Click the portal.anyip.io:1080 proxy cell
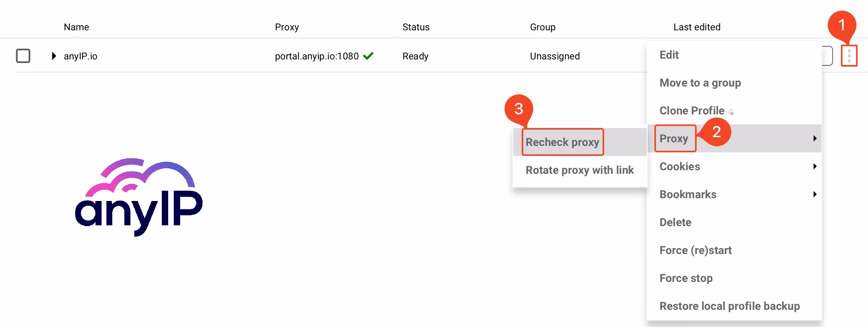Image resolution: width=868 pixels, height=327 pixels. 316,56
